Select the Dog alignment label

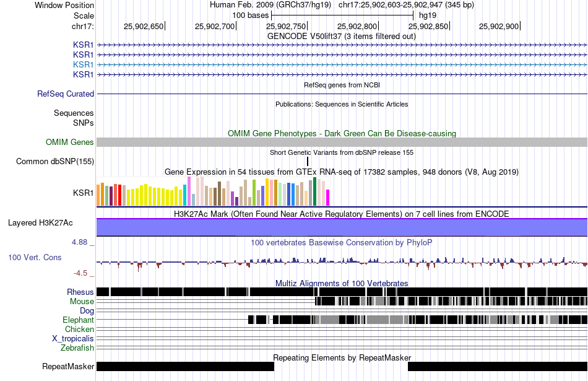pyautogui.click(x=87, y=310)
